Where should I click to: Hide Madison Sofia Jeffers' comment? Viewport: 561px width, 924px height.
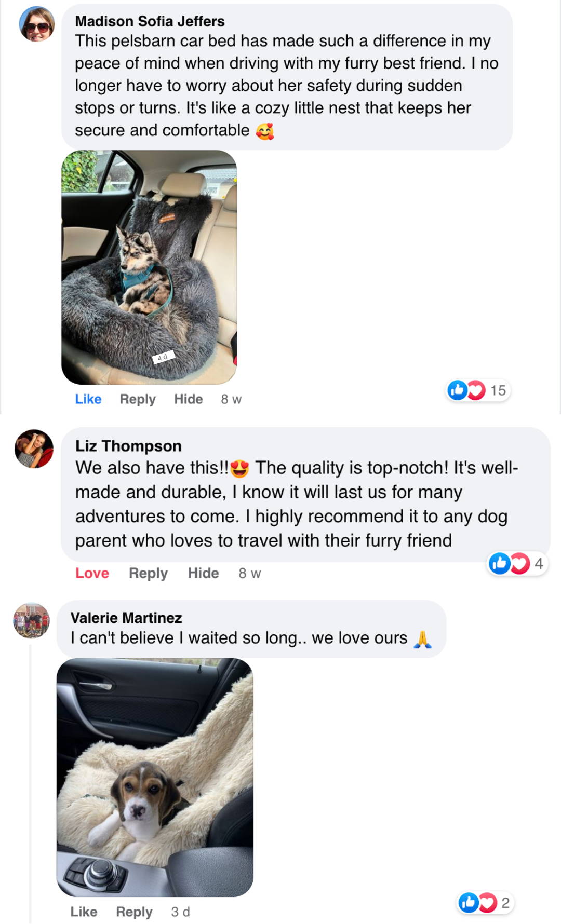pyautogui.click(x=189, y=399)
